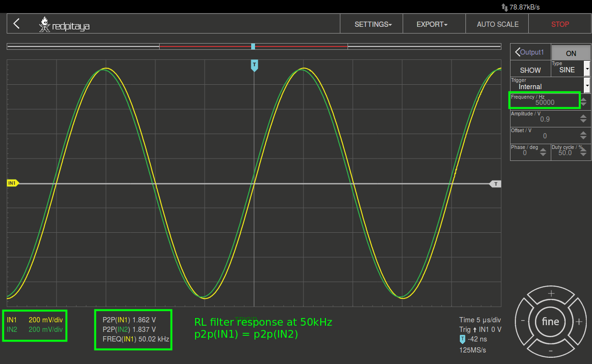Increase the Phase value with up arrow
592x364 pixels.
543,150
